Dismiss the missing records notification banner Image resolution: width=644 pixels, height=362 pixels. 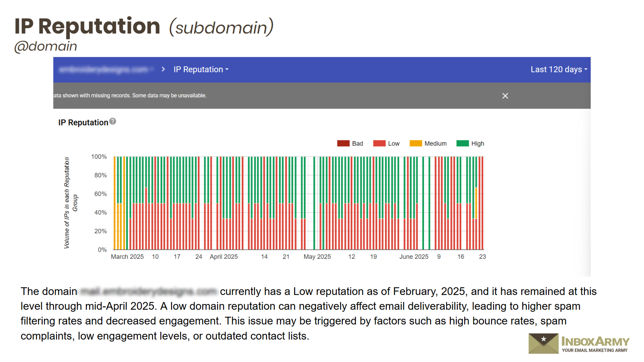[505, 96]
